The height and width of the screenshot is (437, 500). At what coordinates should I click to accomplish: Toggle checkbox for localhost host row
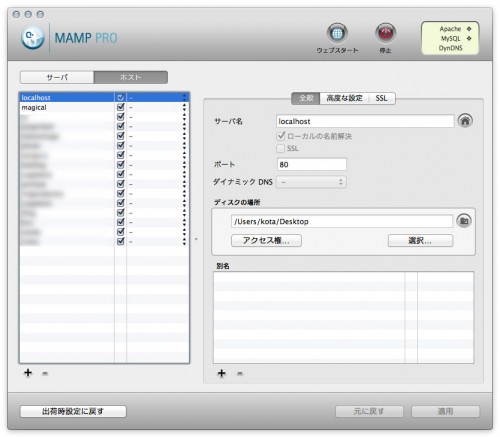click(x=121, y=98)
